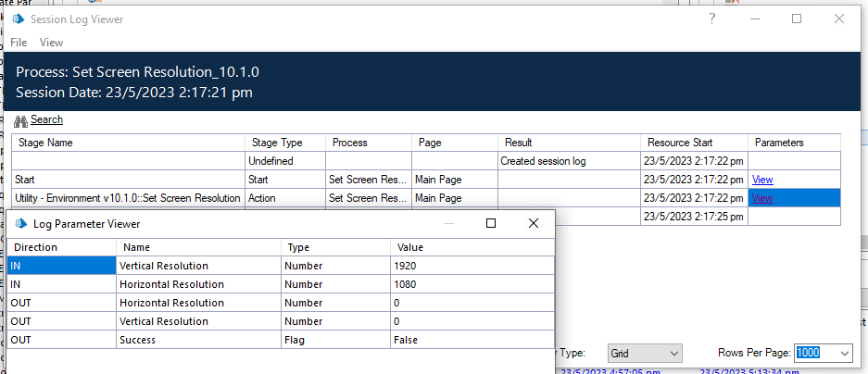Click the Search binoculars icon
The height and width of the screenshot is (374, 868).
[x=21, y=120]
